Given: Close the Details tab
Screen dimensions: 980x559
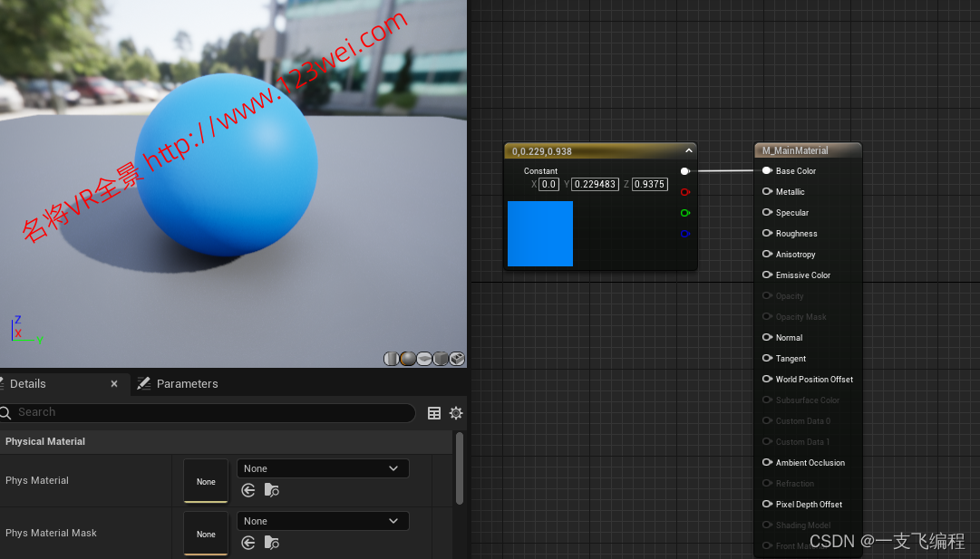Looking at the screenshot, I should coord(114,384).
